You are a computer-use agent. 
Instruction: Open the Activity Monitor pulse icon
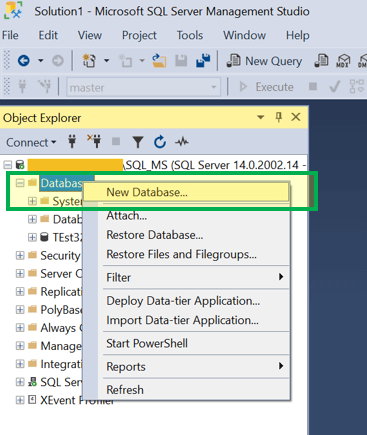(182, 142)
